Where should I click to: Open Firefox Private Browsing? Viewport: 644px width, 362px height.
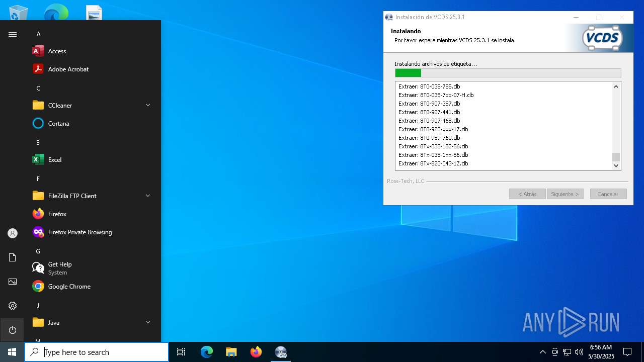(x=93, y=232)
